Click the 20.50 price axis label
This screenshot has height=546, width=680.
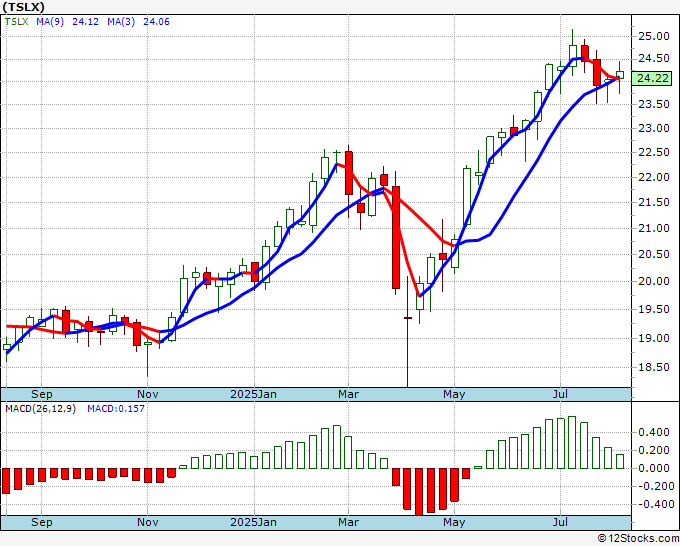click(x=654, y=254)
